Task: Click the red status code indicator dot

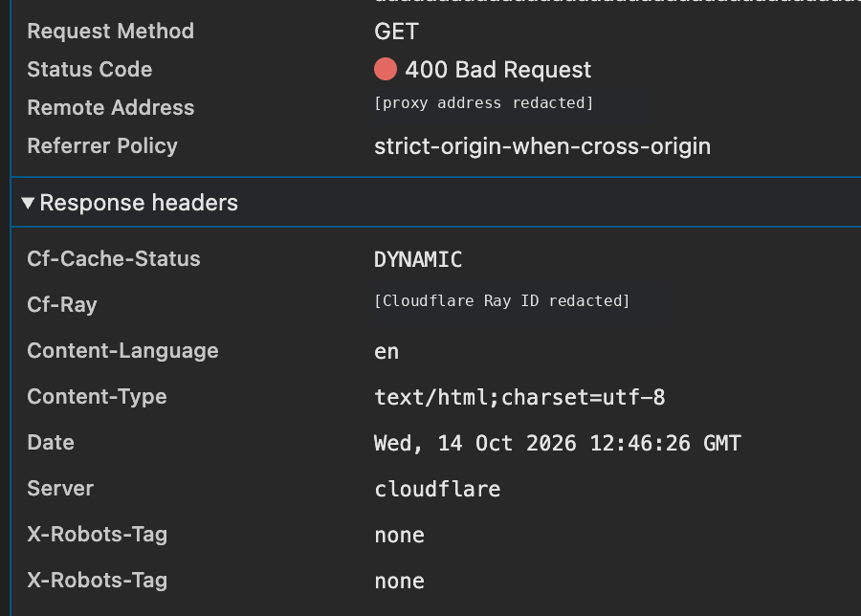Action: [386, 69]
